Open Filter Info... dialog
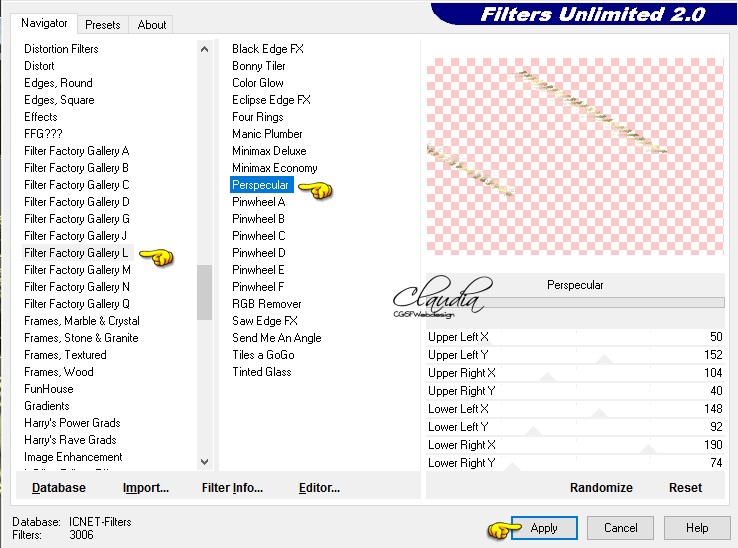738x548 pixels. coord(232,488)
